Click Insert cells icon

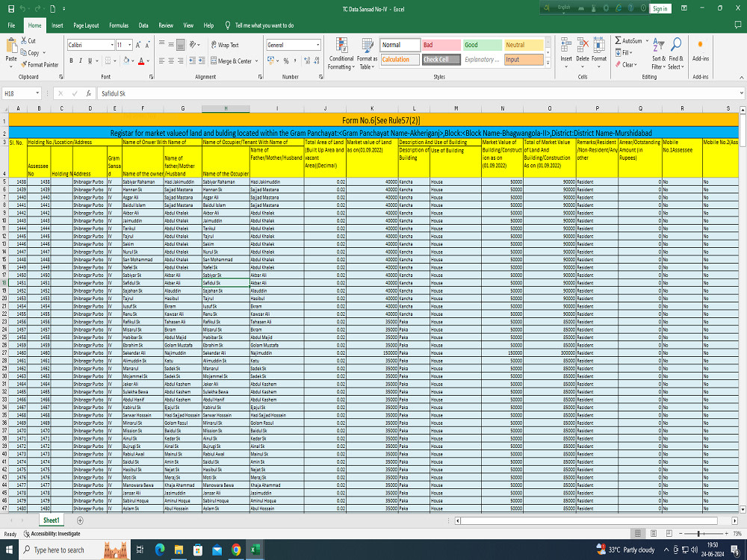(x=566, y=46)
